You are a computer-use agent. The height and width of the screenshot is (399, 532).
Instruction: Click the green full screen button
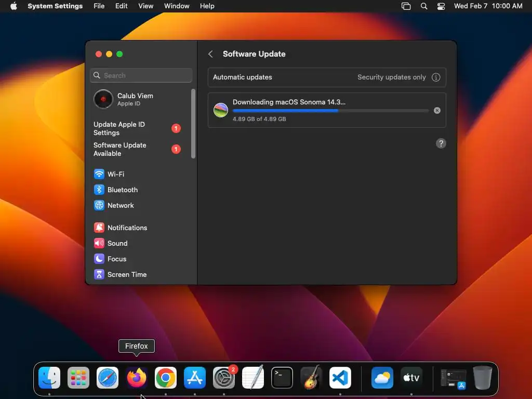pyautogui.click(x=119, y=54)
